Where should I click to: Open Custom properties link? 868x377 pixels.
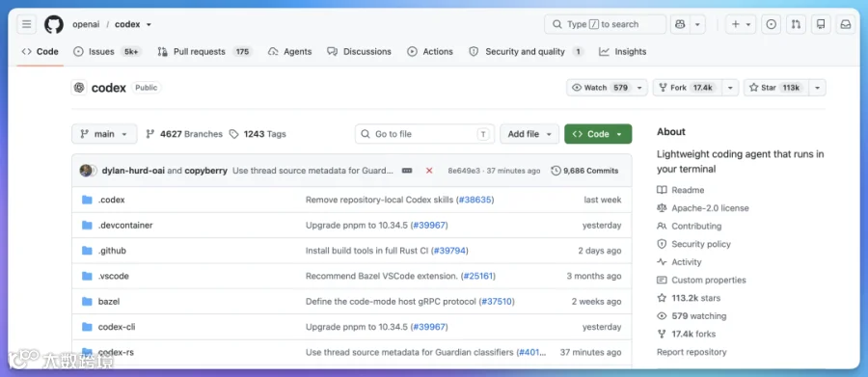709,281
